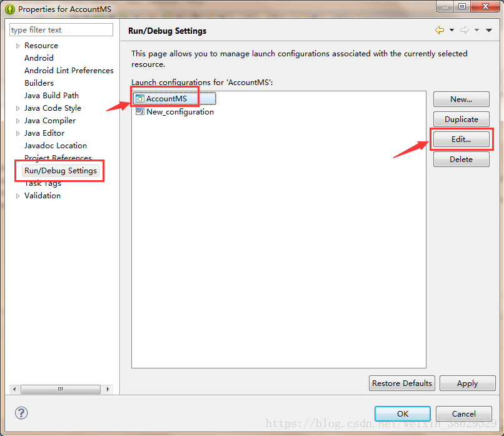Click the AccountMS launch configuration icon
The width and height of the screenshot is (504, 436).
[140, 99]
